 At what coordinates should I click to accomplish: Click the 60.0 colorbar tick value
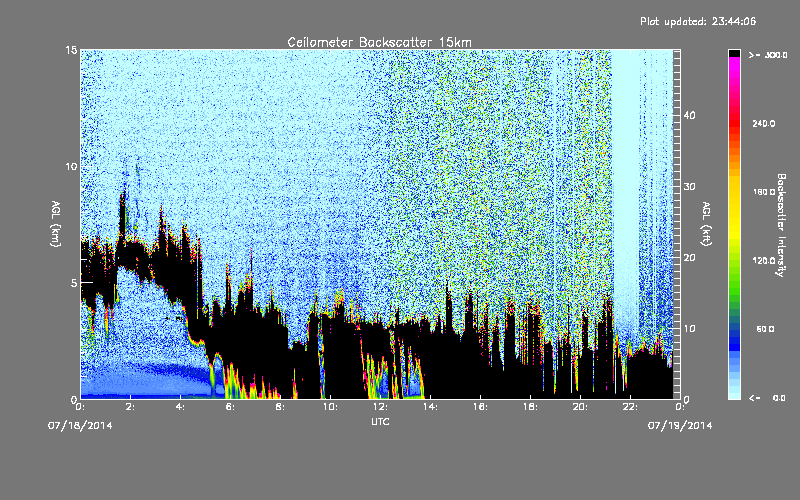765,329
